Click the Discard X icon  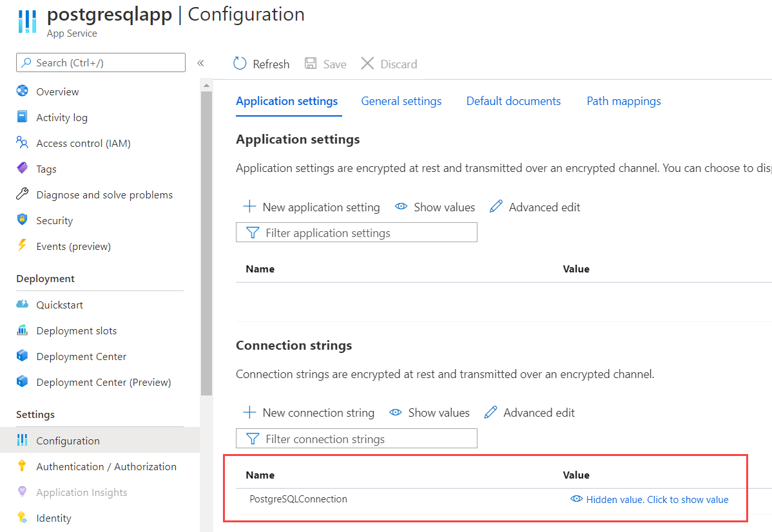tap(367, 64)
